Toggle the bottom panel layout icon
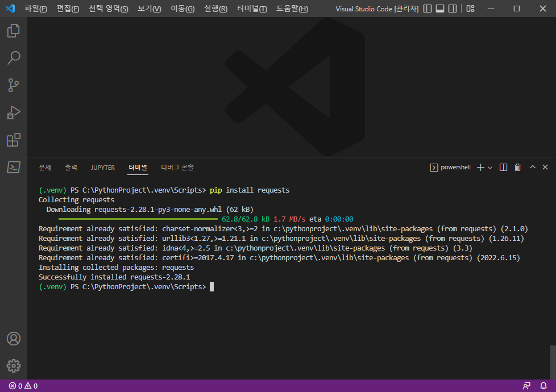This screenshot has height=392, width=556. click(440, 9)
